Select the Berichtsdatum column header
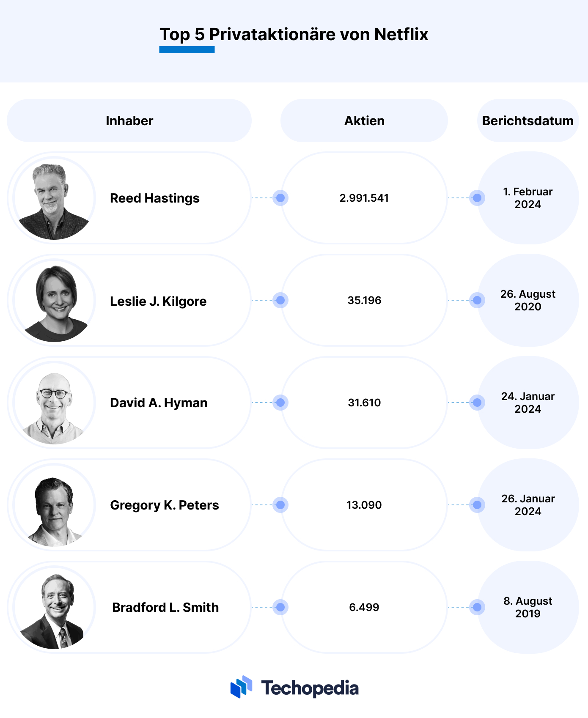The height and width of the screenshot is (718, 588). click(x=528, y=121)
